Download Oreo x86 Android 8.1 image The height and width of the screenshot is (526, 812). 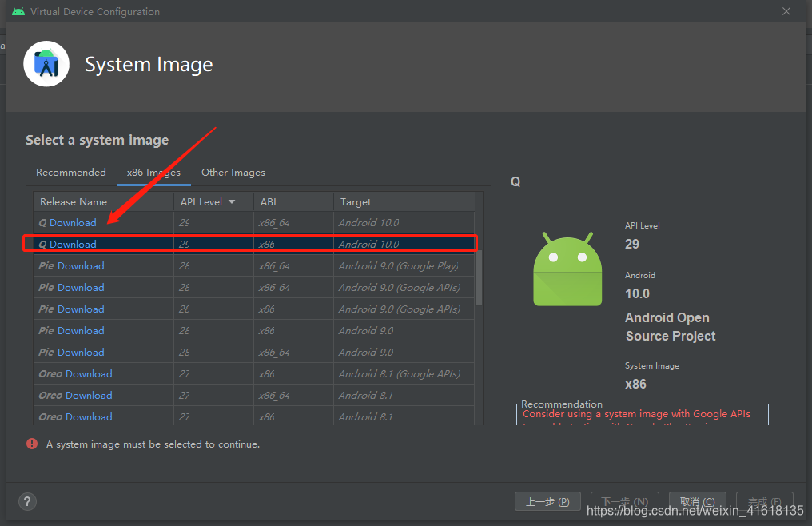click(89, 417)
